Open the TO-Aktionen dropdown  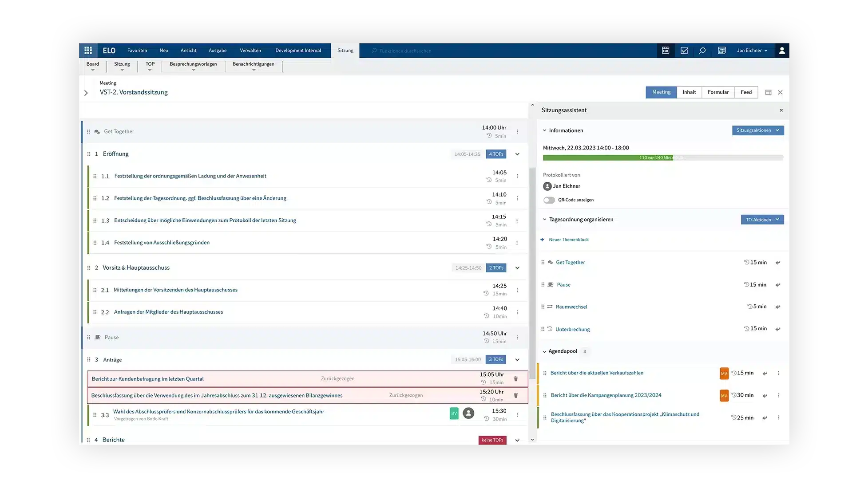click(762, 220)
